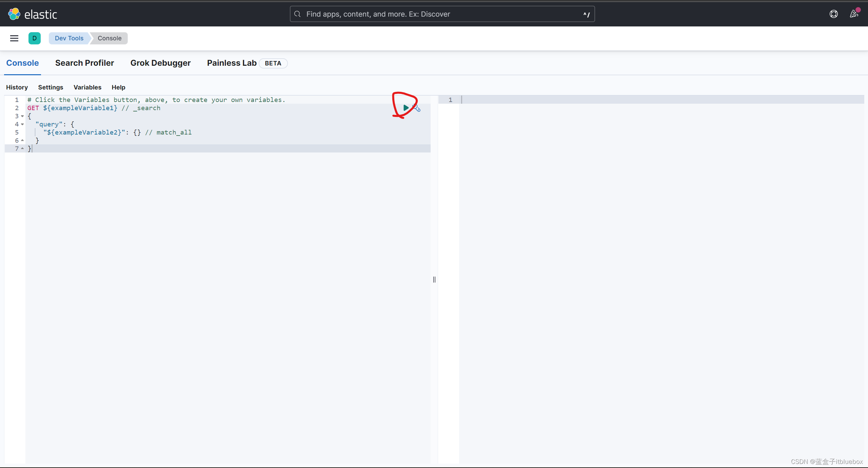Open the Variables button

coord(87,87)
